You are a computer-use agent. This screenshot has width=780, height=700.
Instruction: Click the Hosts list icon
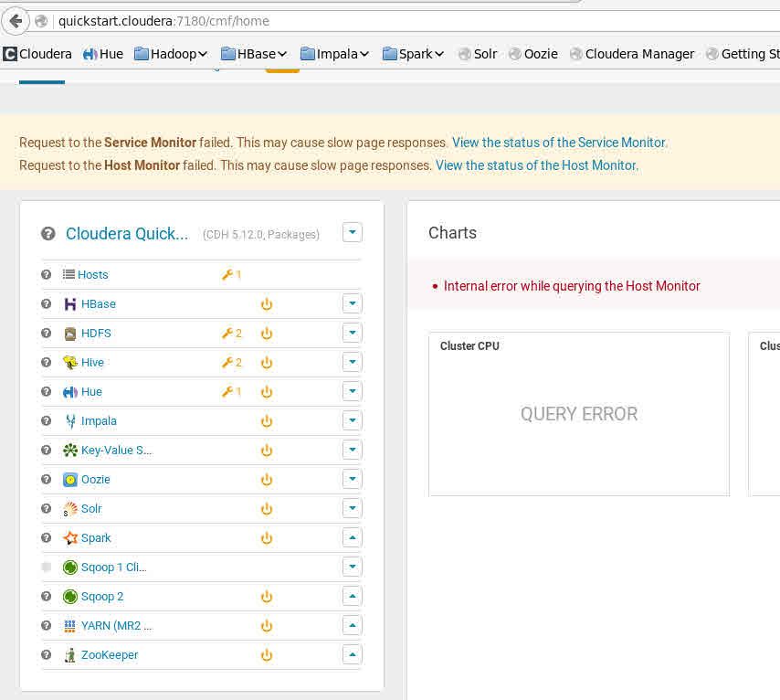click(69, 274)
